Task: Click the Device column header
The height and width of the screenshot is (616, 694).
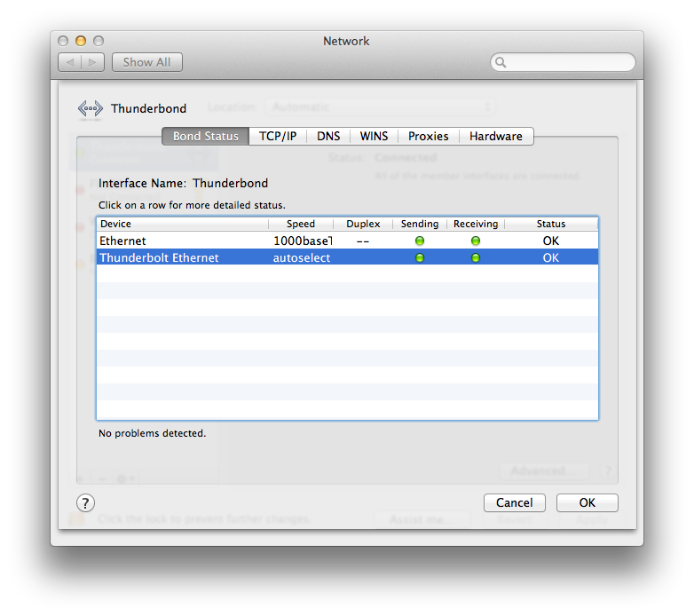Action: pos(182,224)
